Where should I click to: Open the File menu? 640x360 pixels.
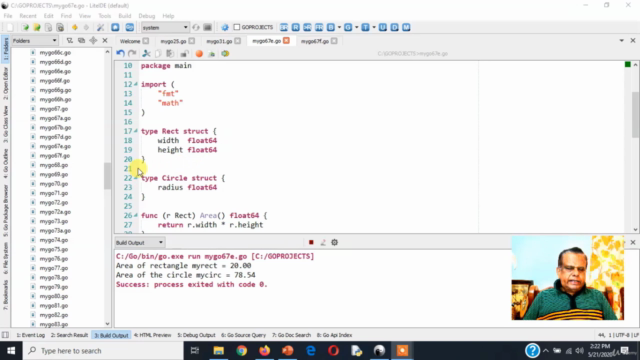tap(8, 16)
